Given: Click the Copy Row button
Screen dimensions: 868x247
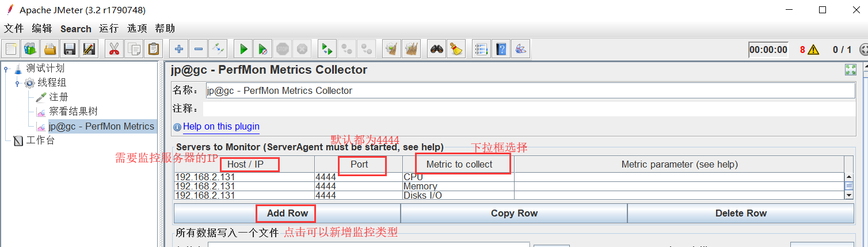Looking at the screenshot, I should (514, 213).
